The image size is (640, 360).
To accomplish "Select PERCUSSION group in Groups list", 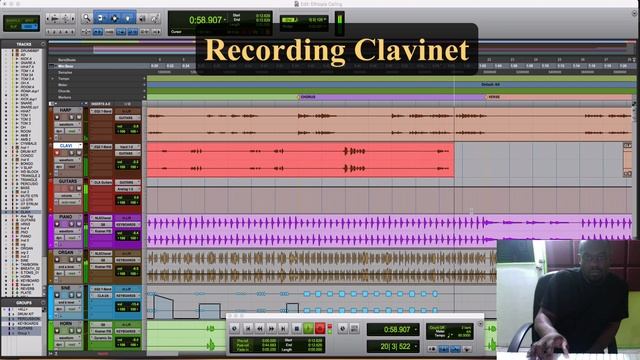I will tap(28, 319).
